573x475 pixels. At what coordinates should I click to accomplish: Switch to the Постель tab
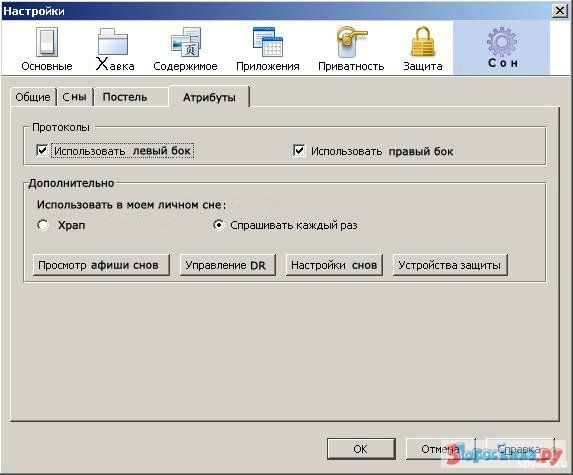click(125, 97)
